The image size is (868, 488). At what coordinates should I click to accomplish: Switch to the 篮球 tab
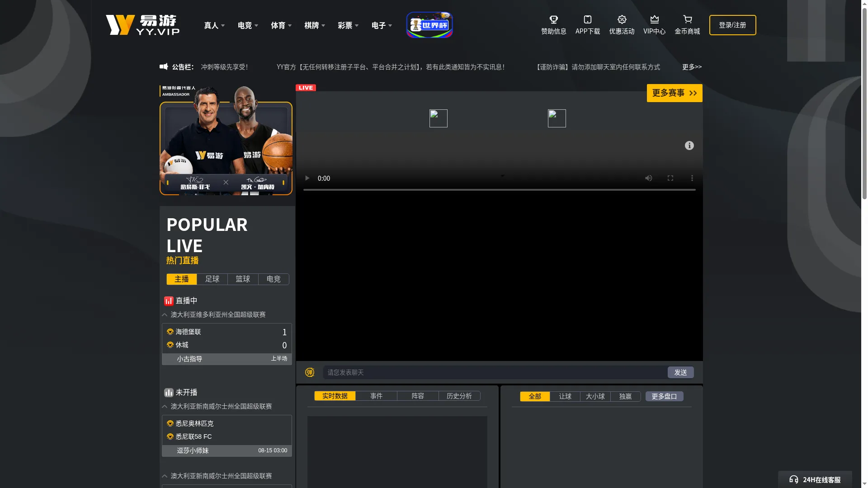(243, 279)
